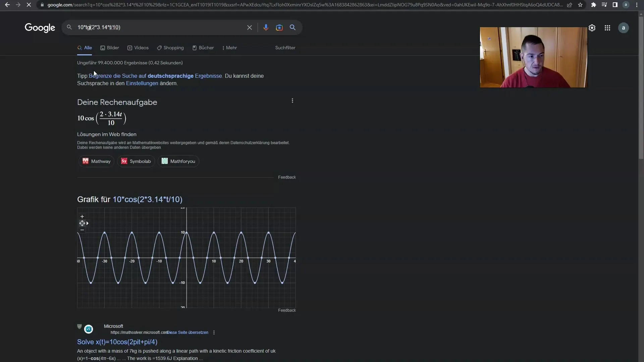
Task: Switch to Bilder tab
Action: pyautogui.click(x=110, y=48)
